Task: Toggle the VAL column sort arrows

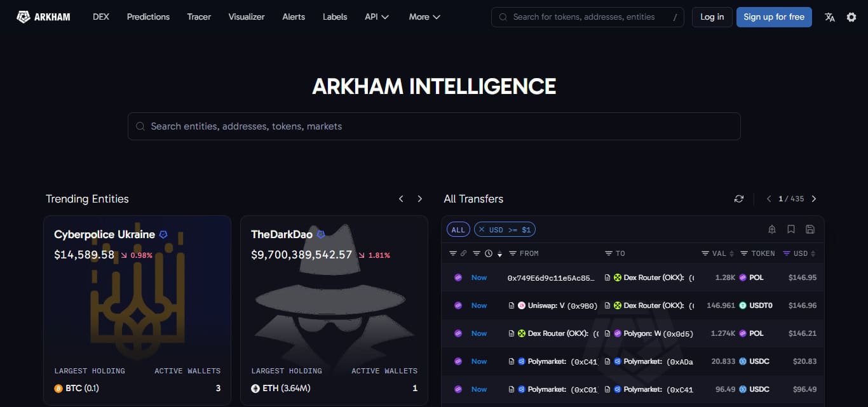Action: coord(732,253)
